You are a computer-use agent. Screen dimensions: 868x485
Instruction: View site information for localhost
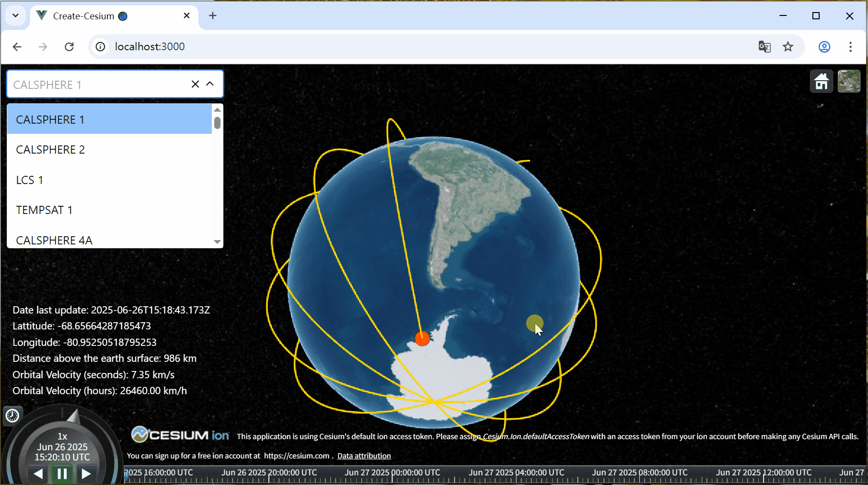(100, 46)
